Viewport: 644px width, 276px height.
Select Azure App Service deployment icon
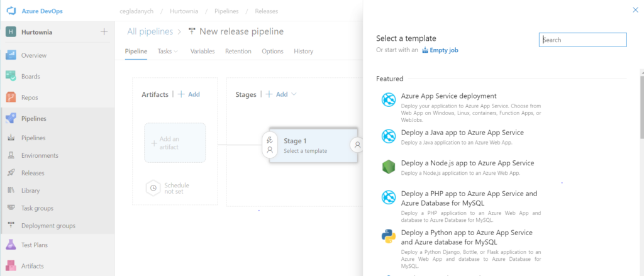pyautogui.click(x=389, y=100)
